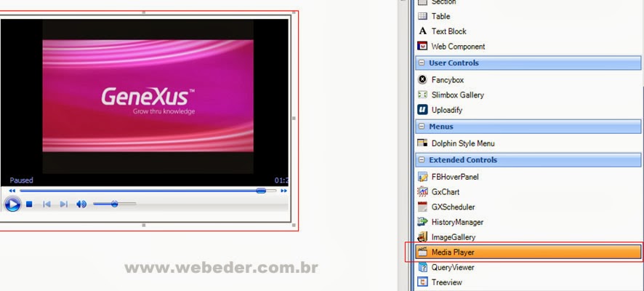Screen dimensions: 644x291
Task: Select the QueryViewer control icon
Action: click(422, 267)
